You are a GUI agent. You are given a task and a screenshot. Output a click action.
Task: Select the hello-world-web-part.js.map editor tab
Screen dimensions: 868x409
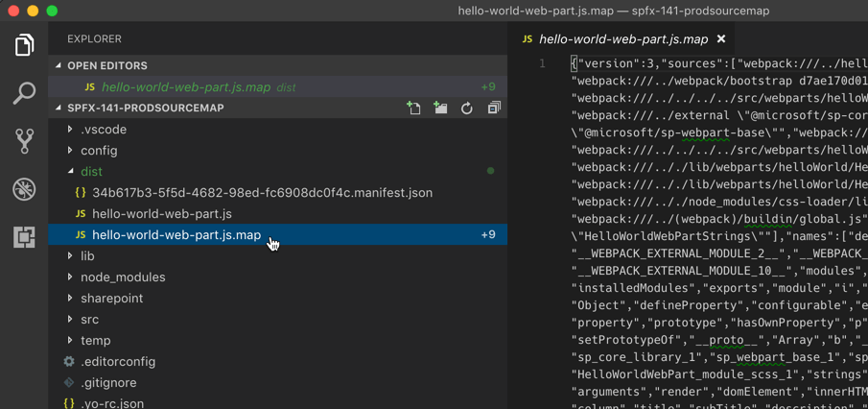coord(622,38)
